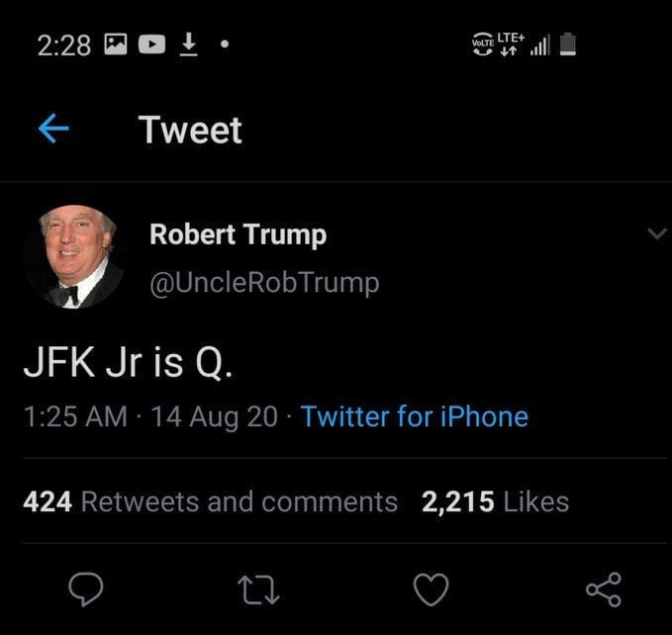This screenshot has height=635, width=672.
Task: Tap the reply speech bubble icon
Action: (87, 589)
